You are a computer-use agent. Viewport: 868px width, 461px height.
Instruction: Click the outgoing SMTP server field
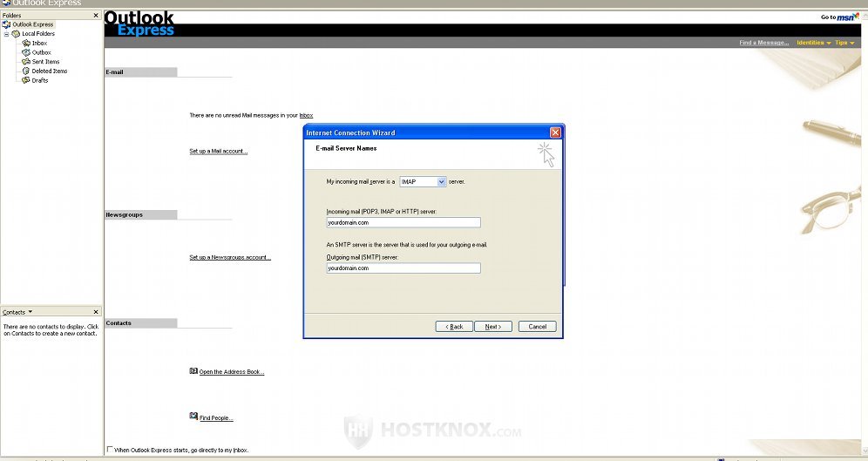(x=403, y=268)
